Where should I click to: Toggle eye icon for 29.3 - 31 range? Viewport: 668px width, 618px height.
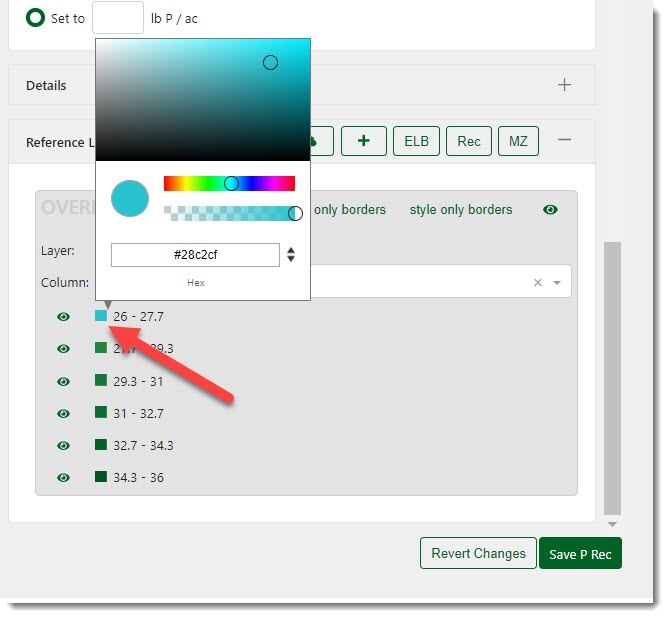[x=63, y=381]
